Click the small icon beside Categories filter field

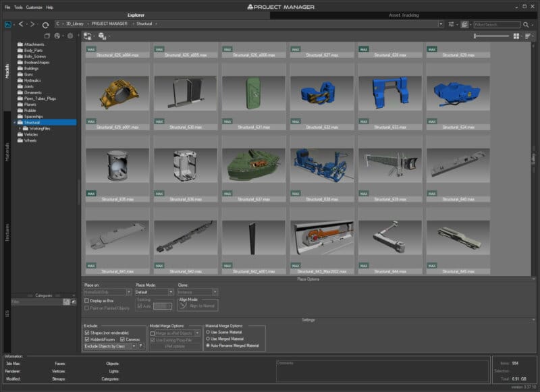(66, 302)
